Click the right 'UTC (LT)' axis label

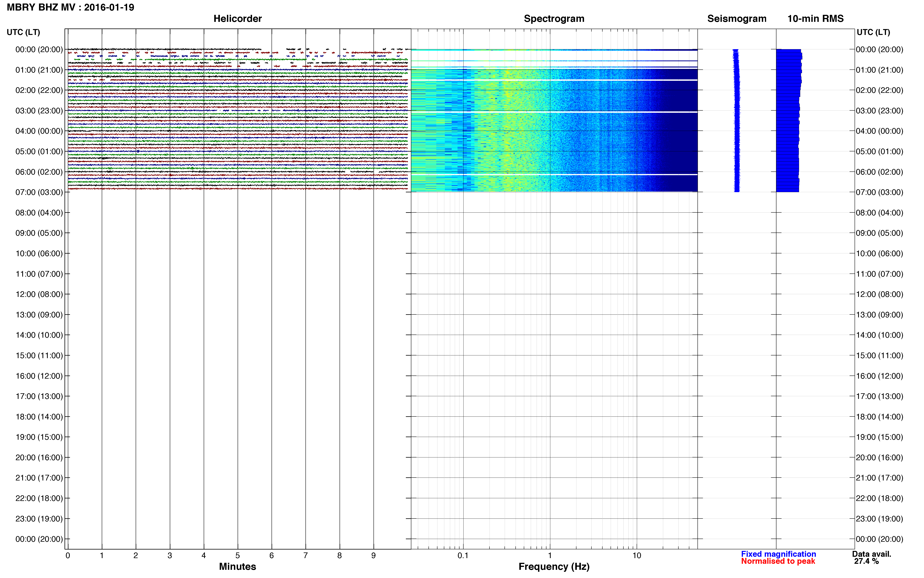(x=873, y=32)
